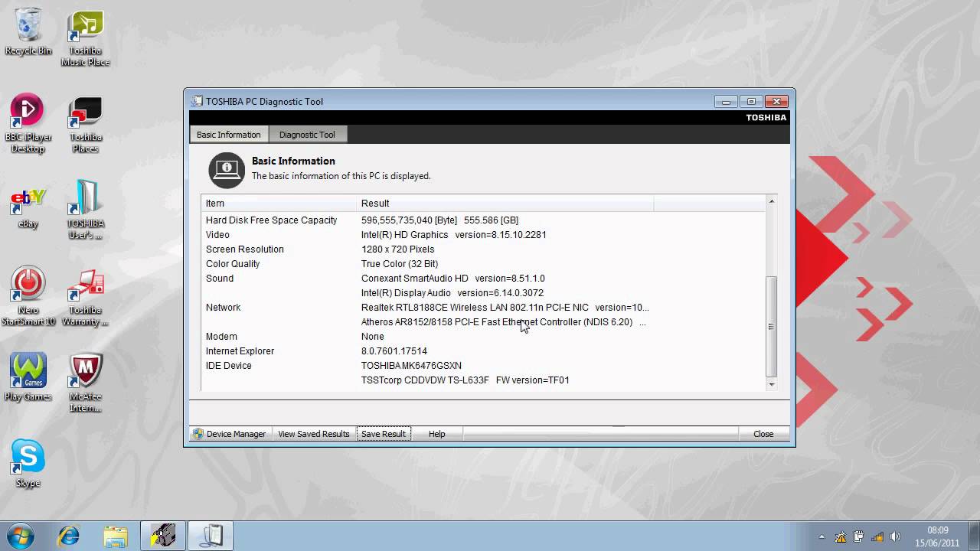Screen dimensions: 980x551
Task: Click the Save Result button
Action: (384, 434)
